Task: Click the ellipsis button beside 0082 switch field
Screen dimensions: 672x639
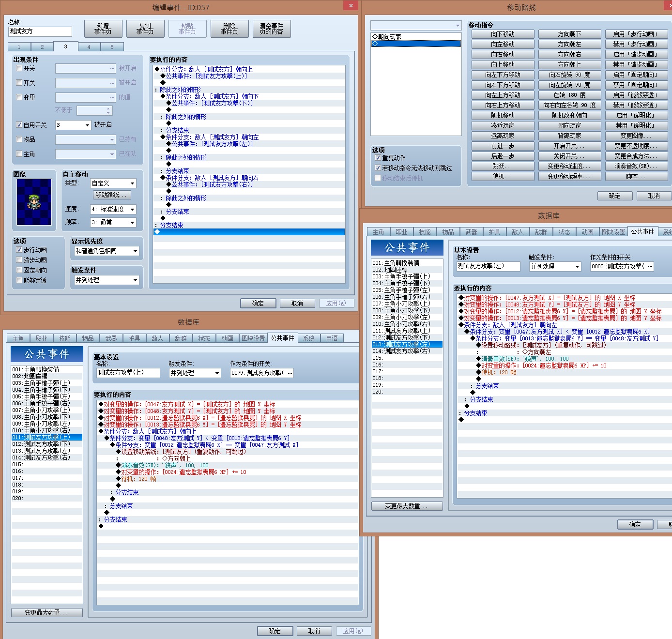Action: [x=650, y=266]
